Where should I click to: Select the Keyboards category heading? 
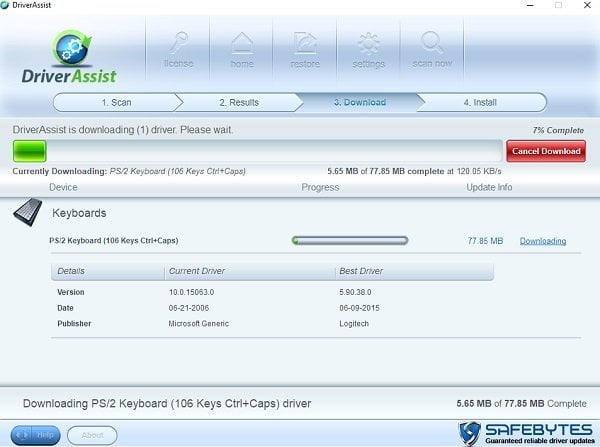[79, 213]
